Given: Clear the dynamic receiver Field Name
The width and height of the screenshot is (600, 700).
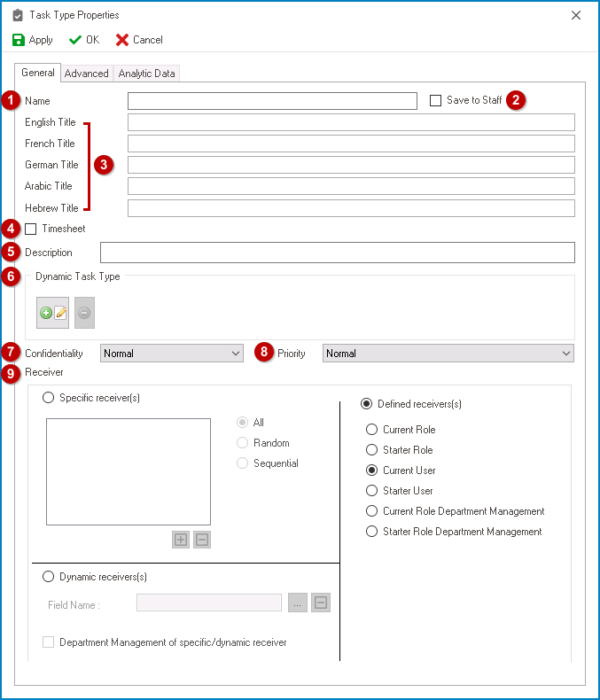Looking at the screenshot, I should (321, 603).
